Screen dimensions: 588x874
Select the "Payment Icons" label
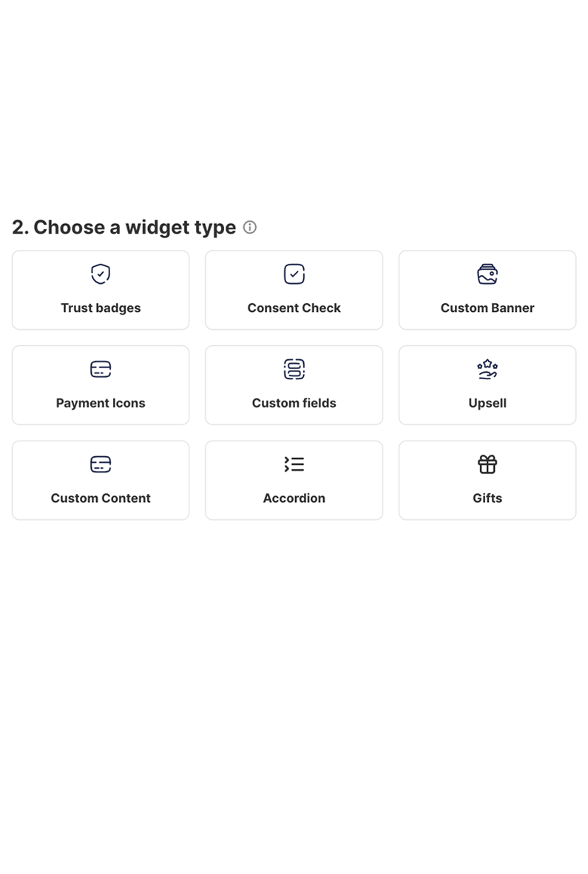point(101,403)
